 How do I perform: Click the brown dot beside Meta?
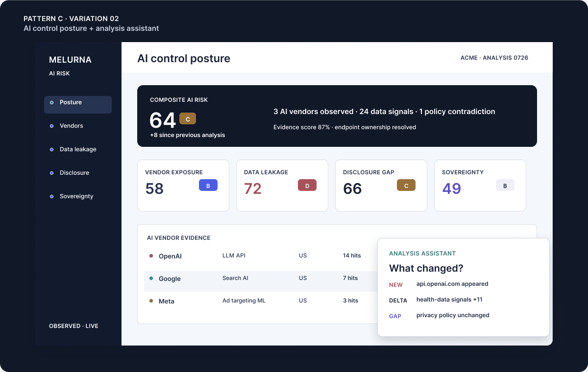click(151, 301)
